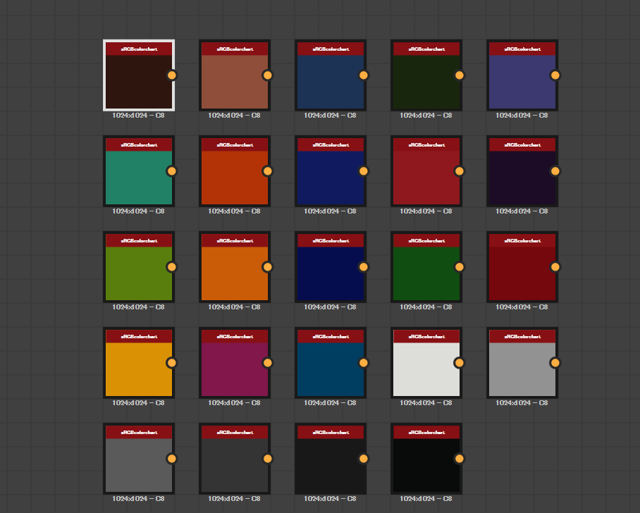640x513 pixels.
Task: Click the olive green node's output pin
Action: (x=171, y=267)
